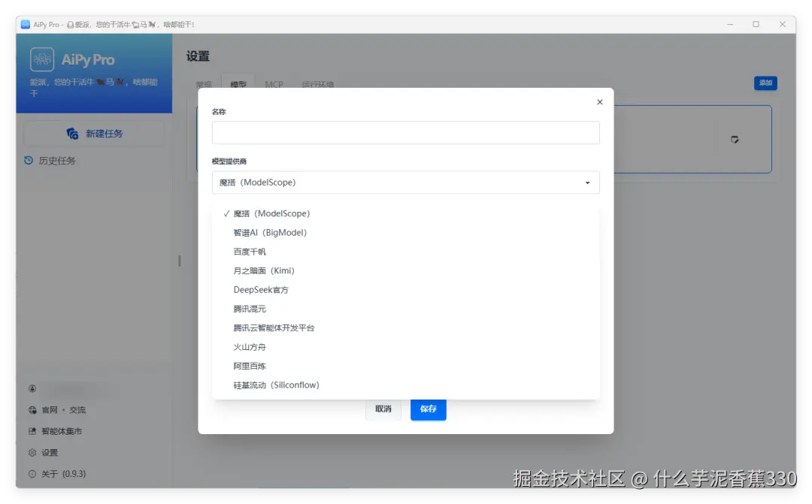Click the provider dropdown caret arrow
Viewport: 812px width, 504px height.
point(587,183)
